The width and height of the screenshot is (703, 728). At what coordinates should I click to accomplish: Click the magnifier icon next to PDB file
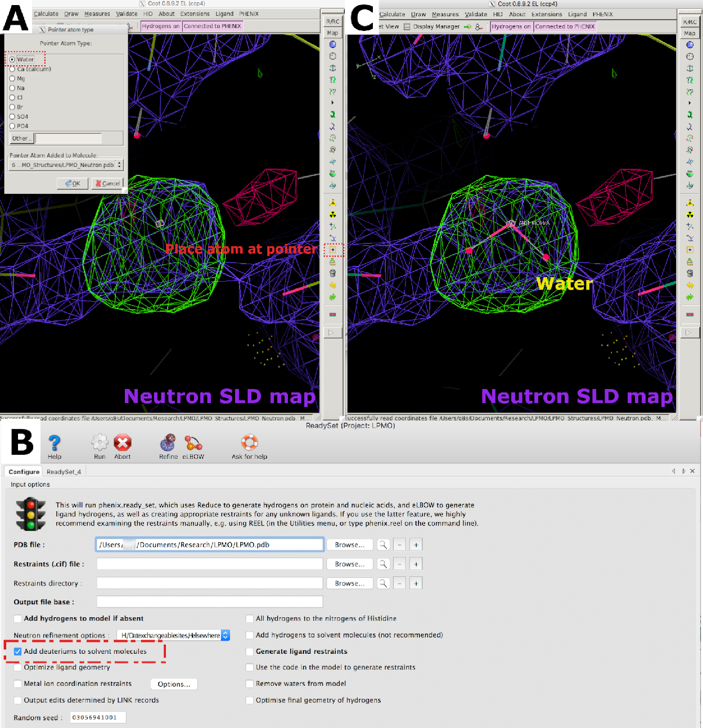point(383,545)
